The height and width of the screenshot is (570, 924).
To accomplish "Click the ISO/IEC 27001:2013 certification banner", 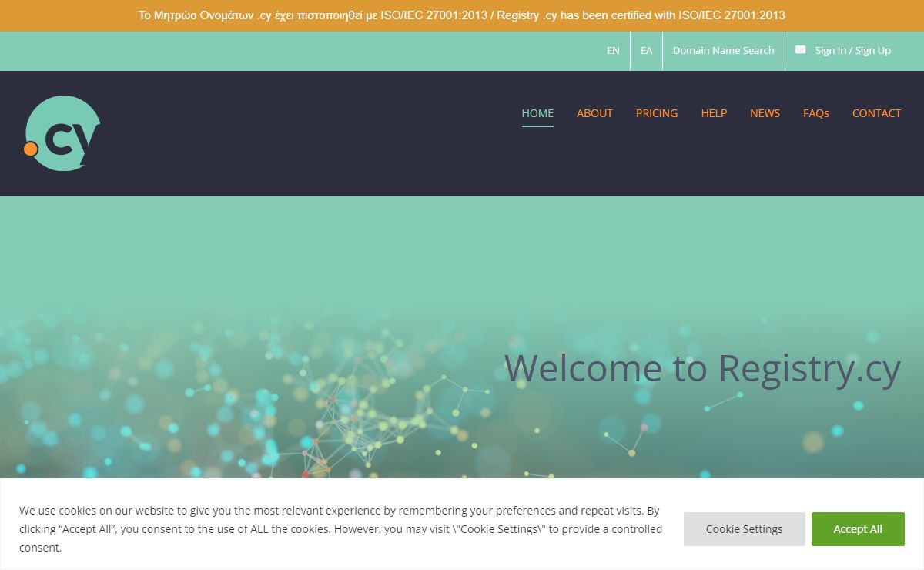I will (x=462, y=15).
